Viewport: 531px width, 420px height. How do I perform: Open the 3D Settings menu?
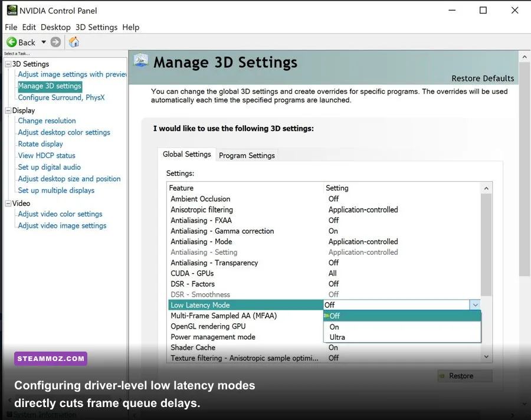(x=96, y=27)
